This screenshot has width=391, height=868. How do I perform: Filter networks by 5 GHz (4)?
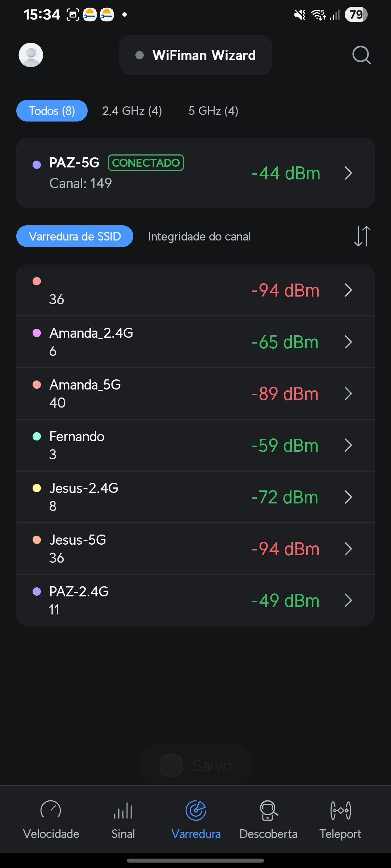click(213, 111)
